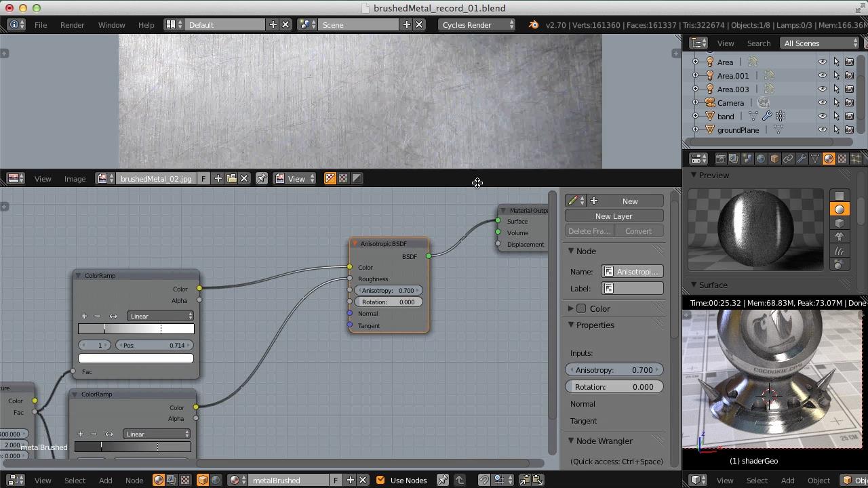Viewport: 868px width, 488px height.
Task: Open the Help menu
Action: tap(146, 24)
